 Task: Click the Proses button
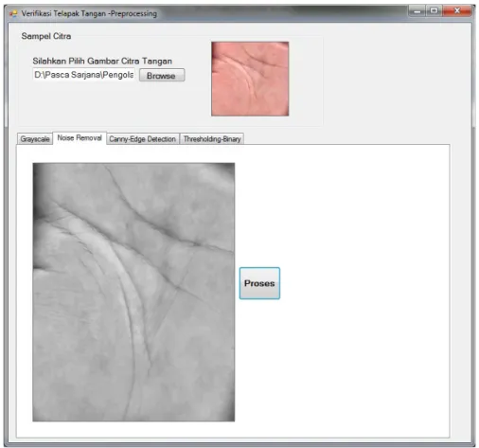pos(259,283)
